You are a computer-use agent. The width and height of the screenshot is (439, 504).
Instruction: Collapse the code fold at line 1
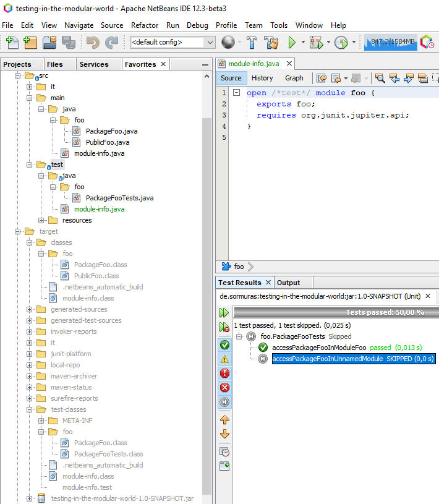click(x=237, y=93)
